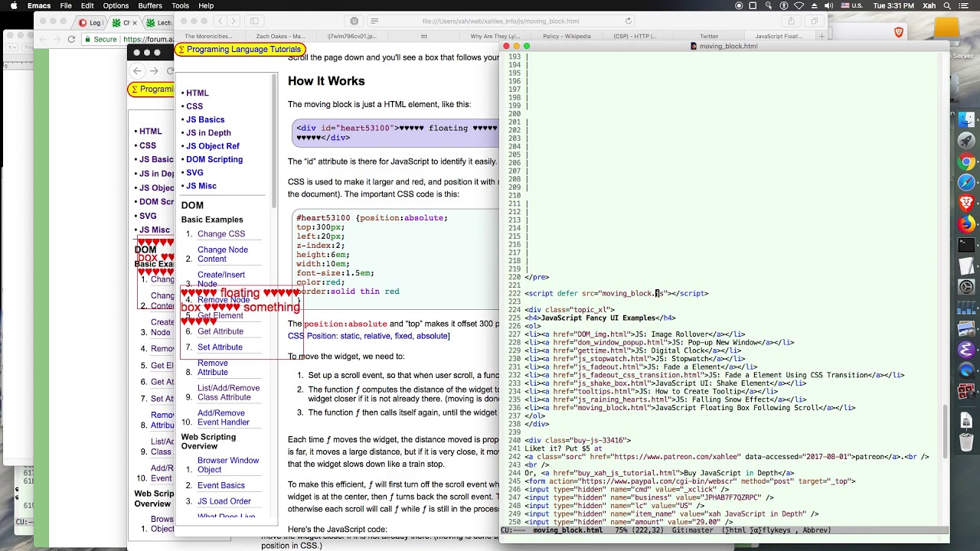Open the Emacs menu in menu bar
980x551 pixels.
tap(39, 5)
